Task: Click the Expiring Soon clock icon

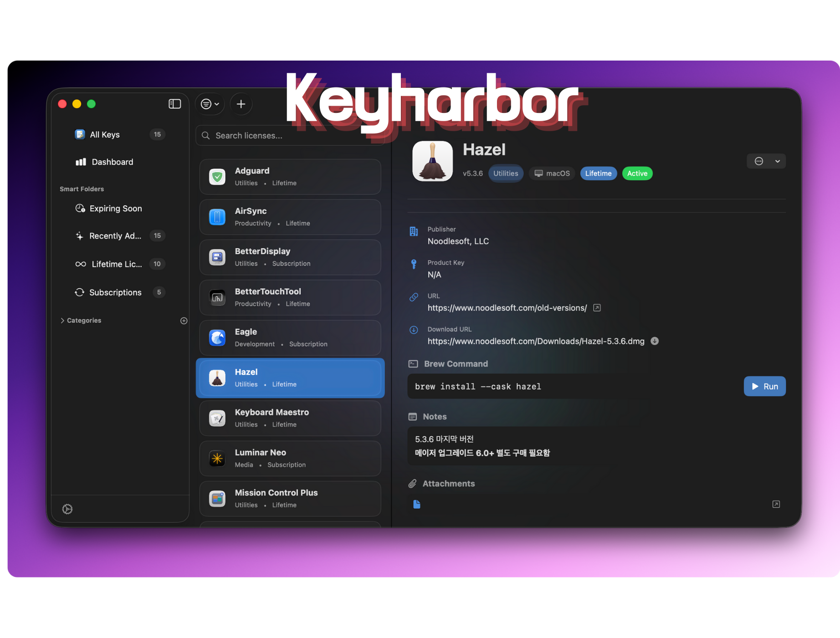Action: tap(80, 208)
